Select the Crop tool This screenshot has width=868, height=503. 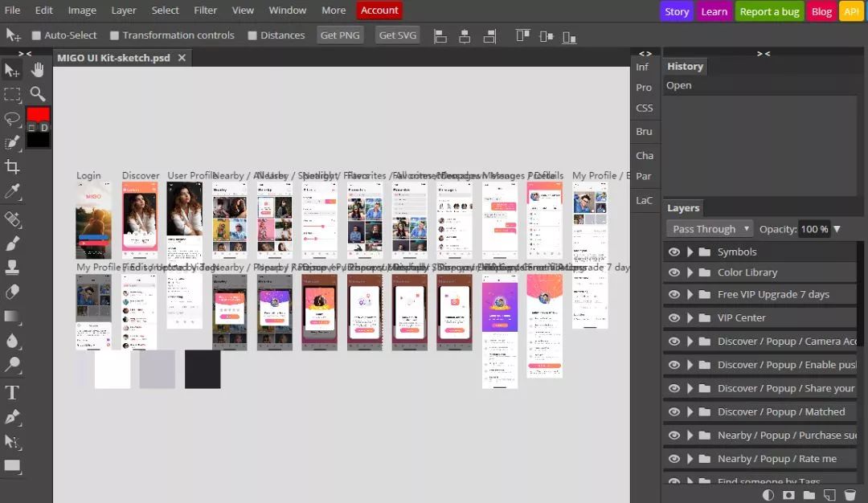[x=11, y=166]
